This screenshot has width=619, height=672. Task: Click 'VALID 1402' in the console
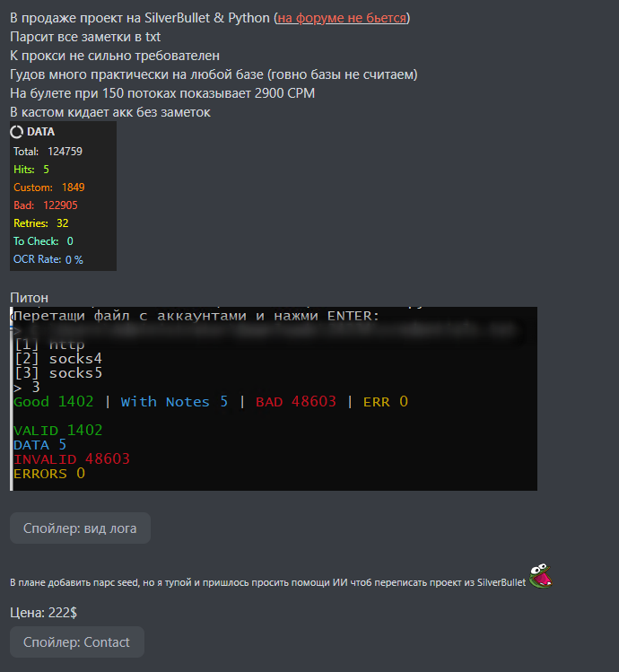tap(58, 430)
